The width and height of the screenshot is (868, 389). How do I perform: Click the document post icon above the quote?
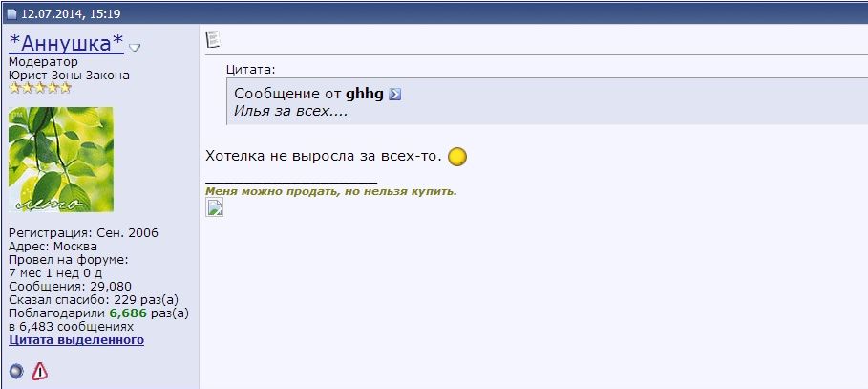[x=213, y=39]
